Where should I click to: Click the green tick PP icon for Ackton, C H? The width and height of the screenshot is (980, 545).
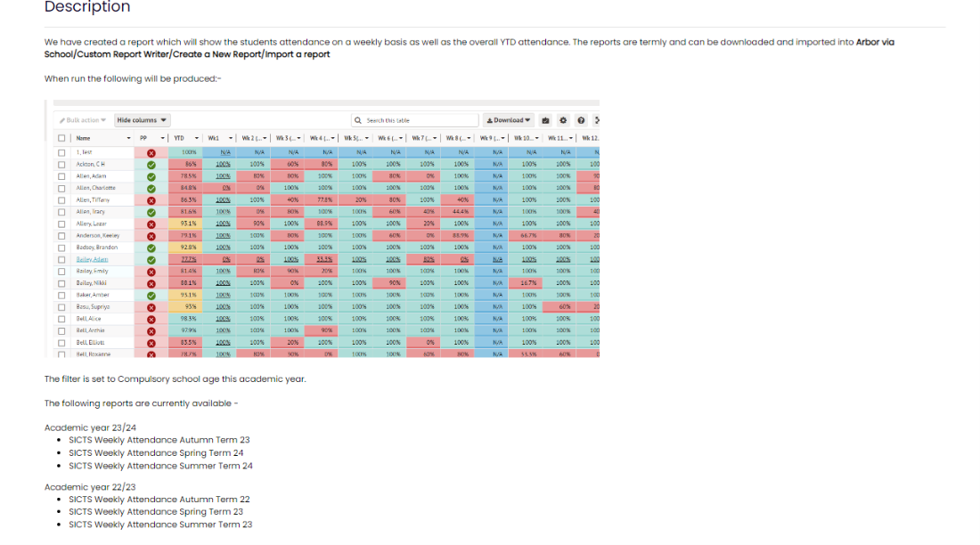click(151, 165)
